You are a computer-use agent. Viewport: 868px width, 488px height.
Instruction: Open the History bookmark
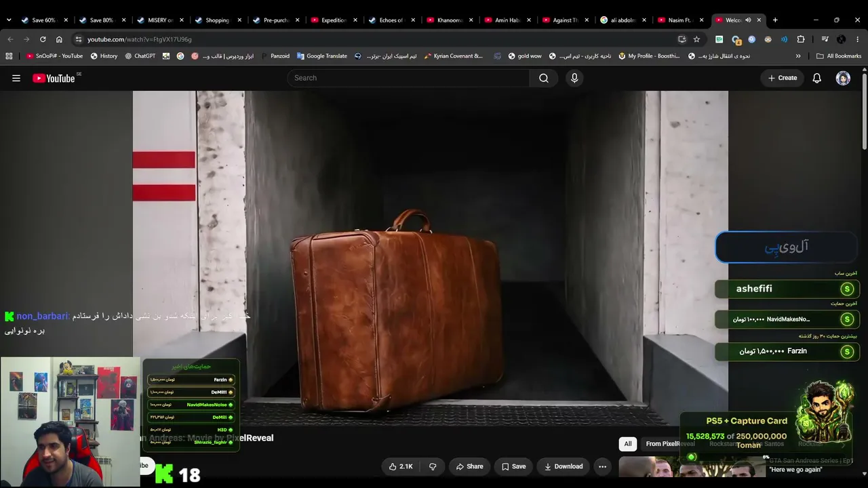point(103,56)
